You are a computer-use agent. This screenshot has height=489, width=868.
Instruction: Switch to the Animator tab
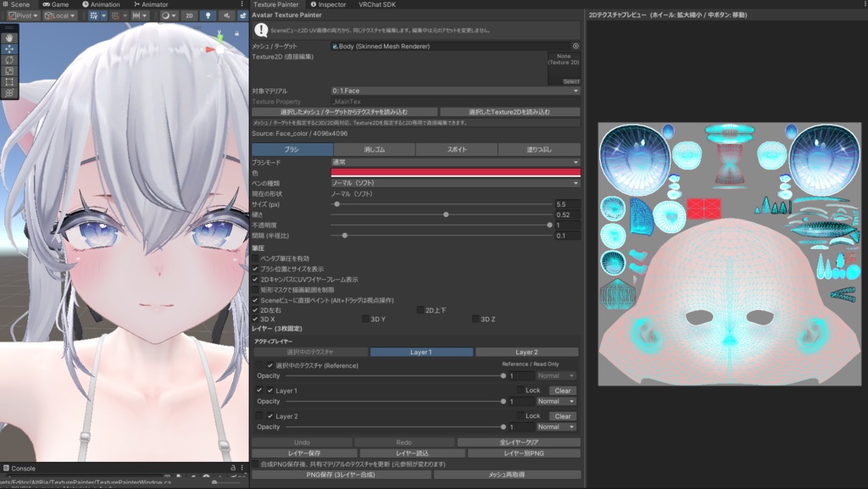[x=151, y=4]
